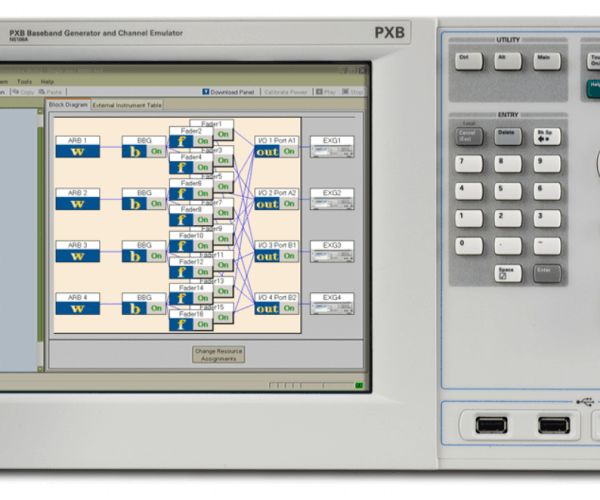Click the keypad 5 key
This screenshot has width=600, height=500.
coord(508,191)
